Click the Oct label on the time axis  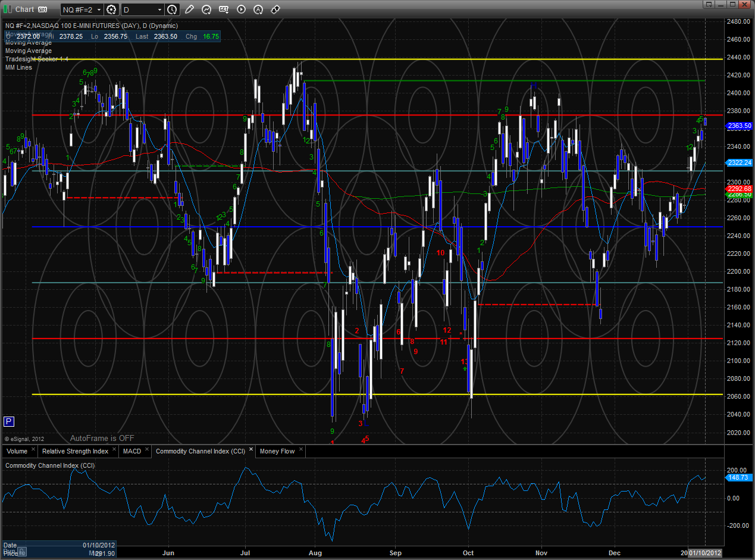click(x=468, y=553)
